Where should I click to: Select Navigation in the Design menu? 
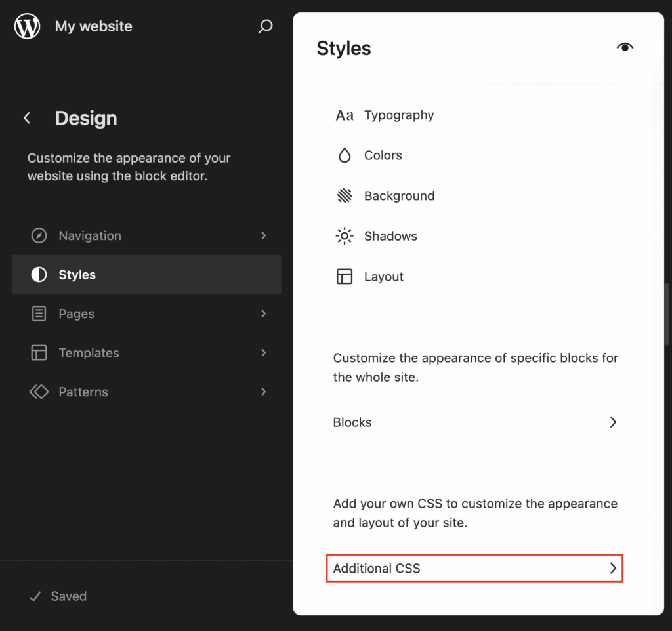pos(89,235)
